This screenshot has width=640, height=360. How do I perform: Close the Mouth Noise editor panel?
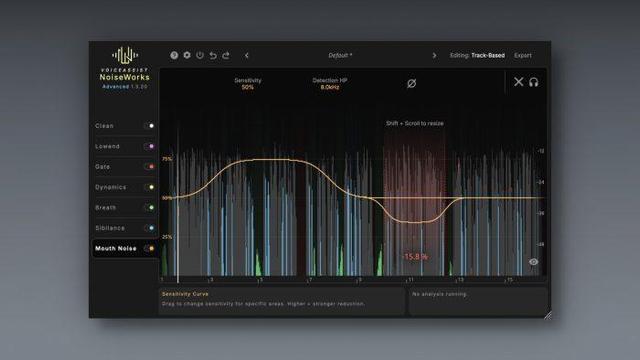tap(518, 82)
